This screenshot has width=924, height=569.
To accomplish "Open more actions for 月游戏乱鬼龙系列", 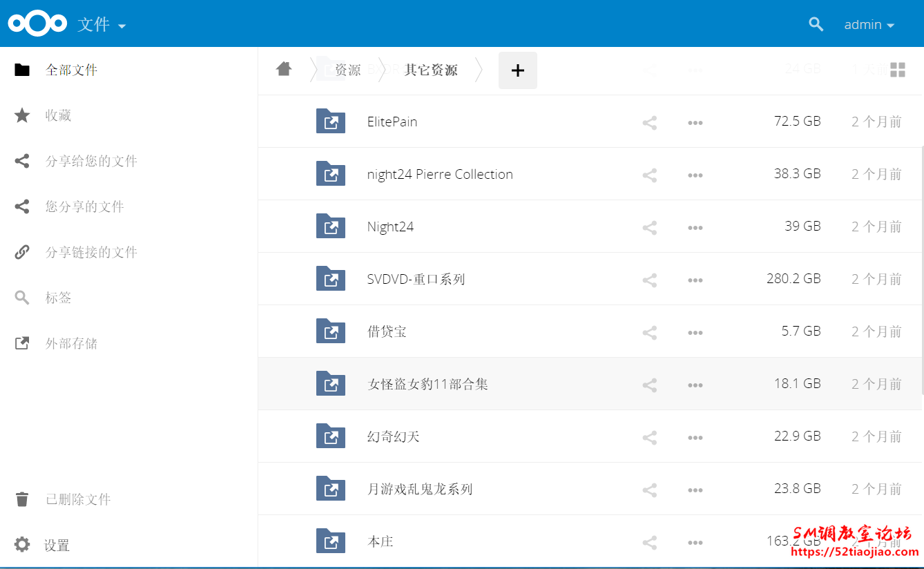I will [x=695, y=490].
